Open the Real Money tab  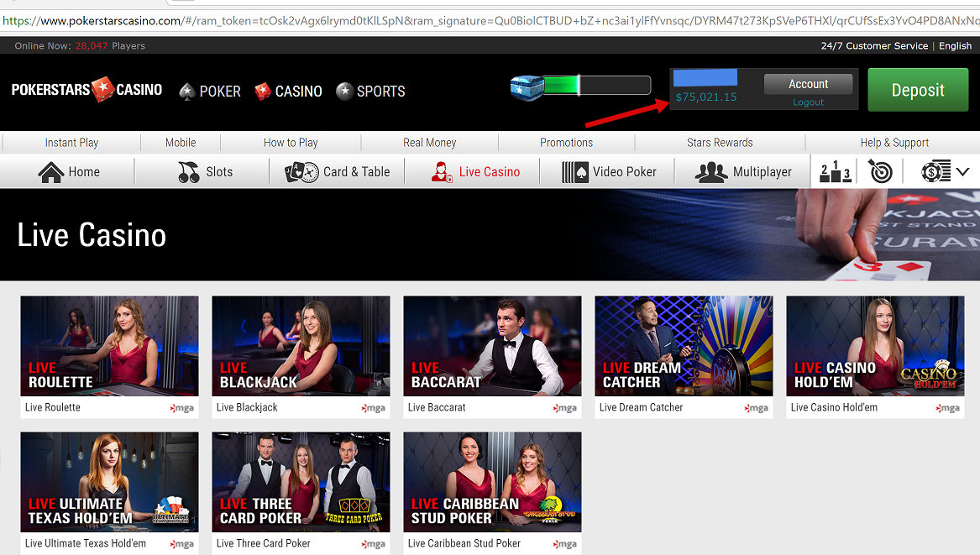[429, 143]
